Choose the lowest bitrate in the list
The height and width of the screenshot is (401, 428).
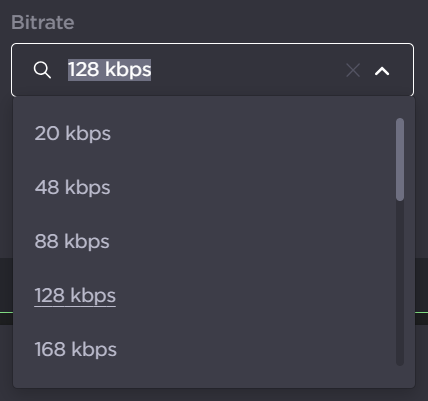[x=214, y=133]
